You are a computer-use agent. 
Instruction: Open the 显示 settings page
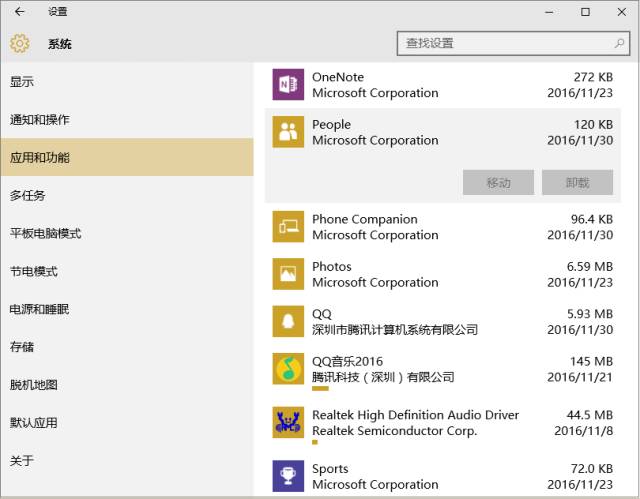tap(127, 82)
